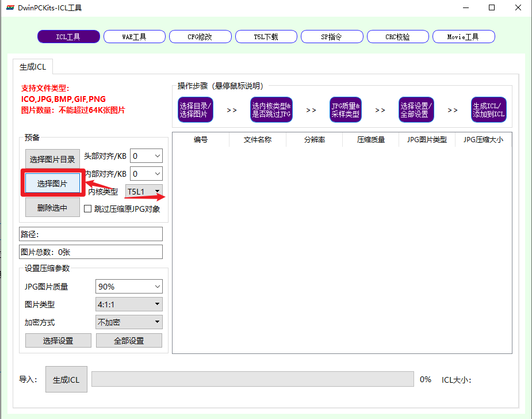Click the 选择设置 button
Viewport: 532px width, 419px height.
point(58,341)
